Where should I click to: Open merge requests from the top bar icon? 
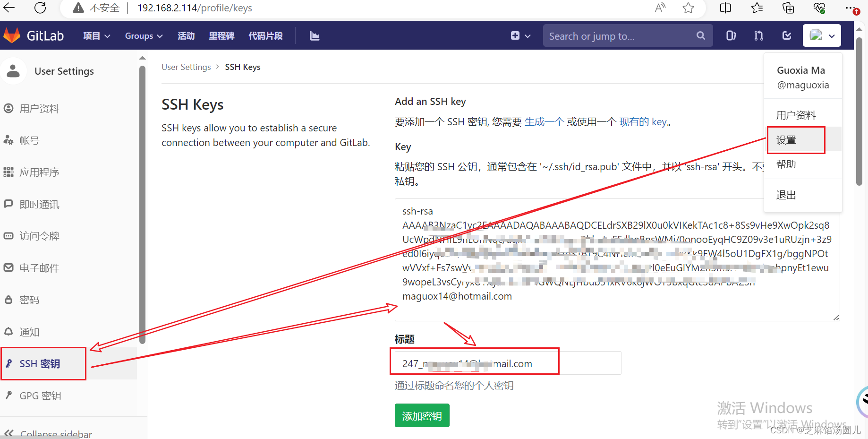(x=758, y=35)
